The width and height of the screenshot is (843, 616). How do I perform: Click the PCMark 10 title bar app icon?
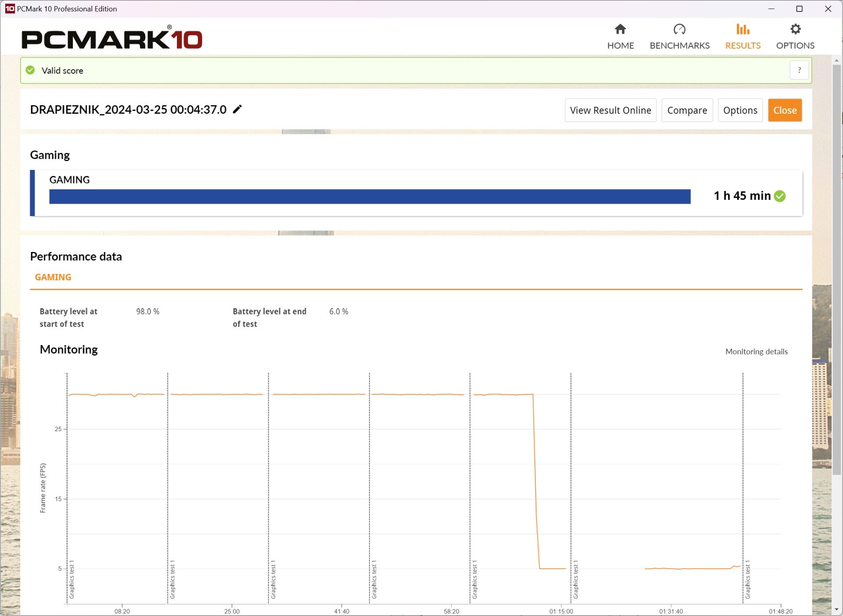point(10,9)
